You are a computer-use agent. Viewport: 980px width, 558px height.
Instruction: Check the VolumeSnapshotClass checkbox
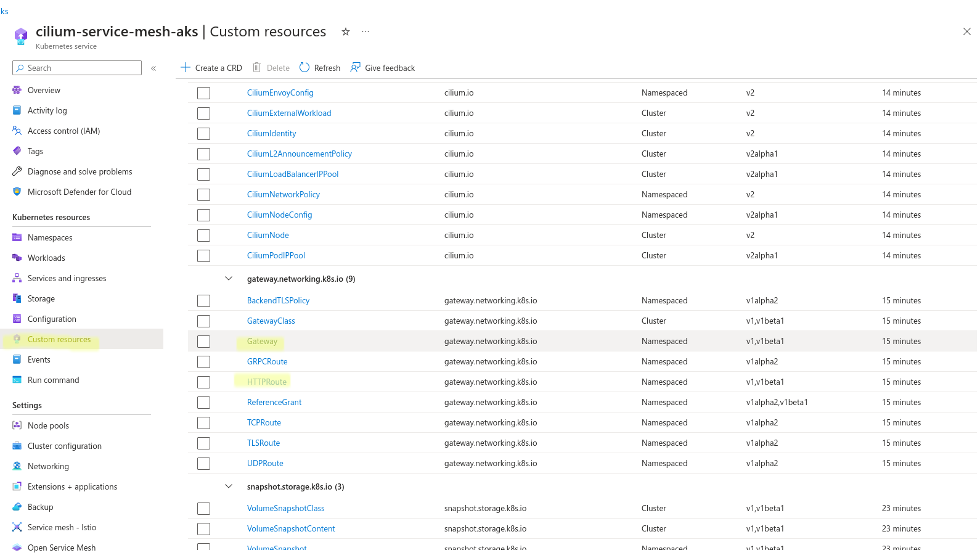pos(203,509)
